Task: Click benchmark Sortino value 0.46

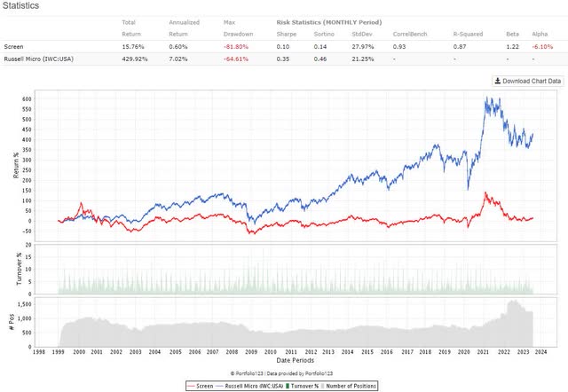Action: 320,59
